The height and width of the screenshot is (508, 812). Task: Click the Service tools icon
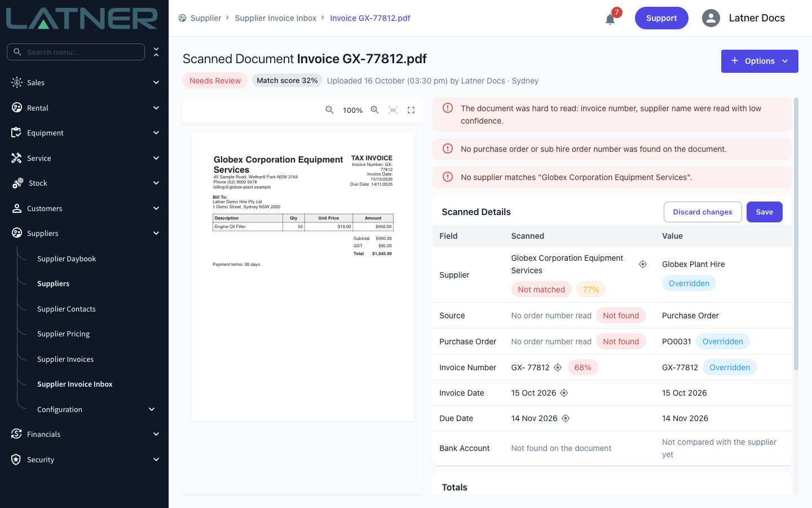[17, 158]
